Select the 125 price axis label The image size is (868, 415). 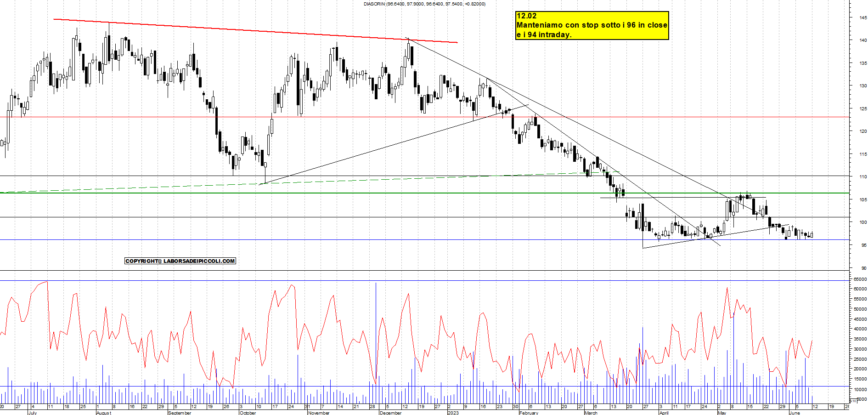pos(863,109)
